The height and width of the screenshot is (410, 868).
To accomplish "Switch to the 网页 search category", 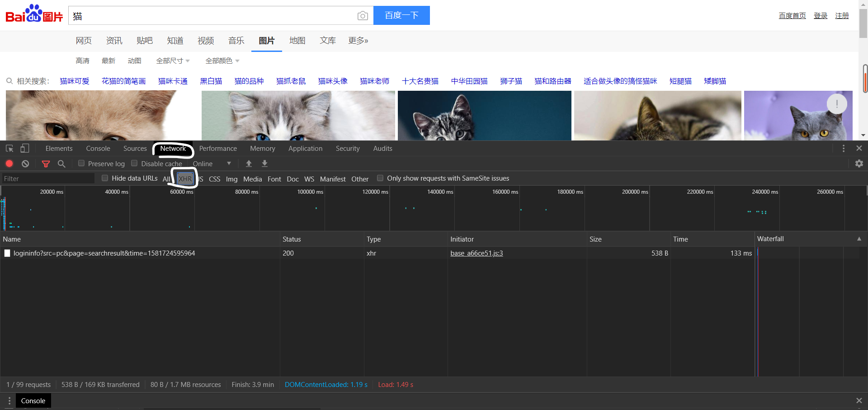I will (84, 41).
